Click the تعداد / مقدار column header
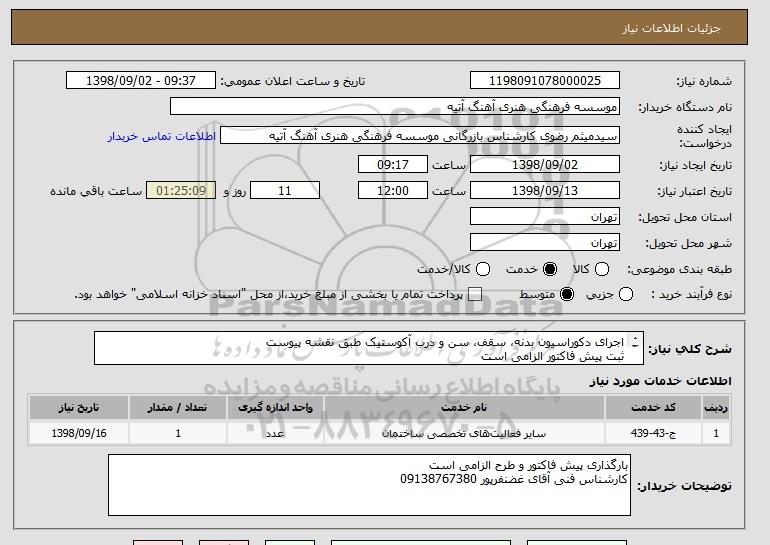Screen dimensions: 770x545 [x=178, y=408]
